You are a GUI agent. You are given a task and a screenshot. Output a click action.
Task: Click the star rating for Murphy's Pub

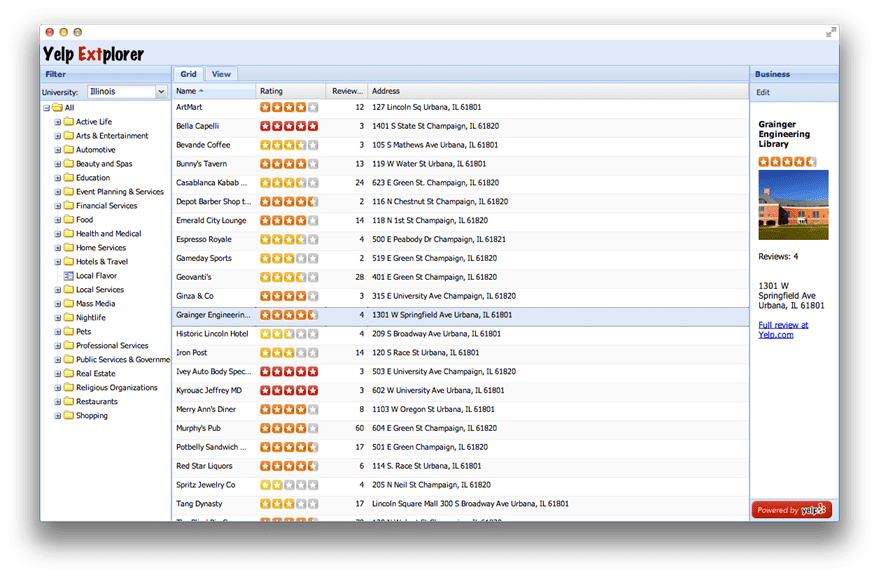click(289, 428)
